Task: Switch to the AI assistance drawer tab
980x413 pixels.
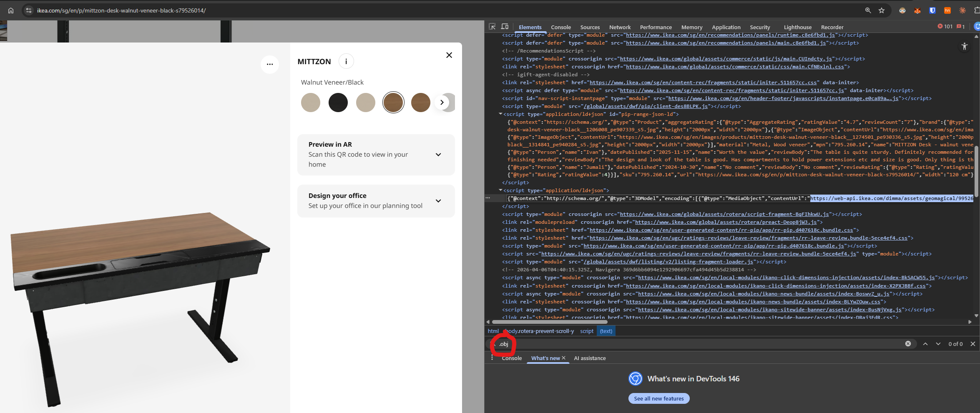Action: click(x=590, y=358)
